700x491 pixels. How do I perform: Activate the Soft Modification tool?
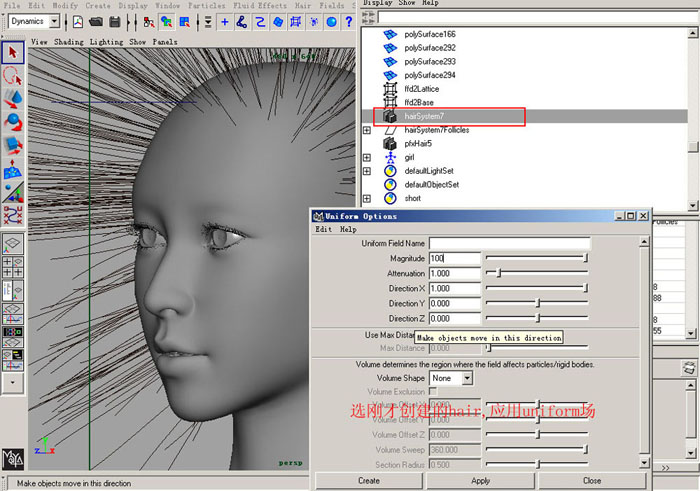[x=12, y=170]
